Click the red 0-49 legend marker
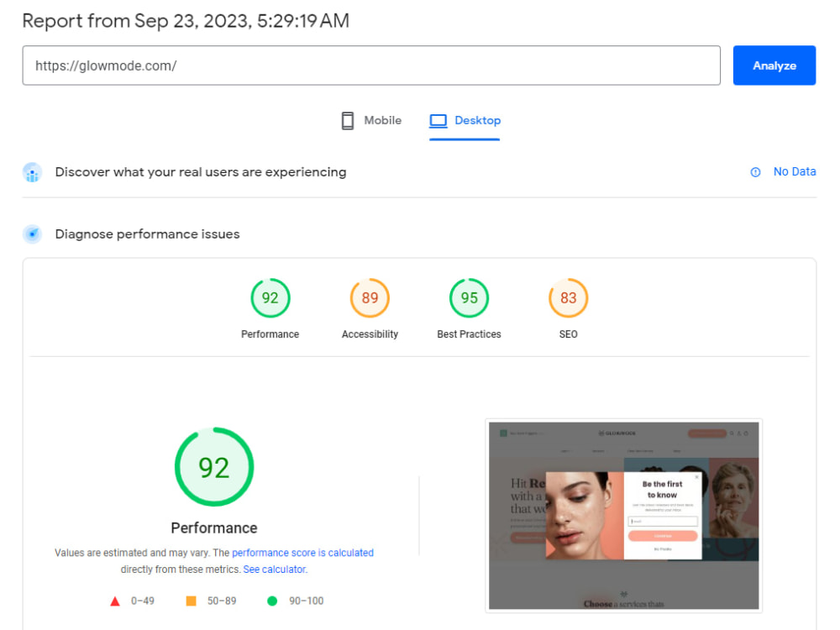 (x=115, y=601)
